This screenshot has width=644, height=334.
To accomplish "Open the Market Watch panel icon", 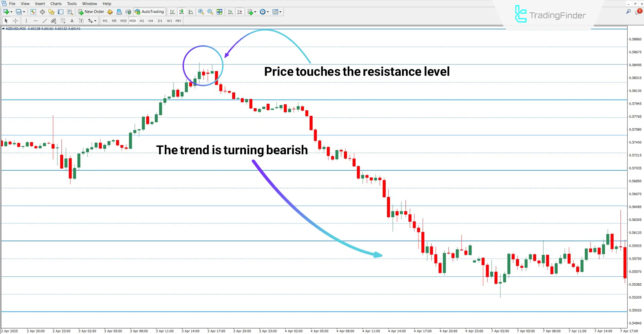I will tap(33, 12).
